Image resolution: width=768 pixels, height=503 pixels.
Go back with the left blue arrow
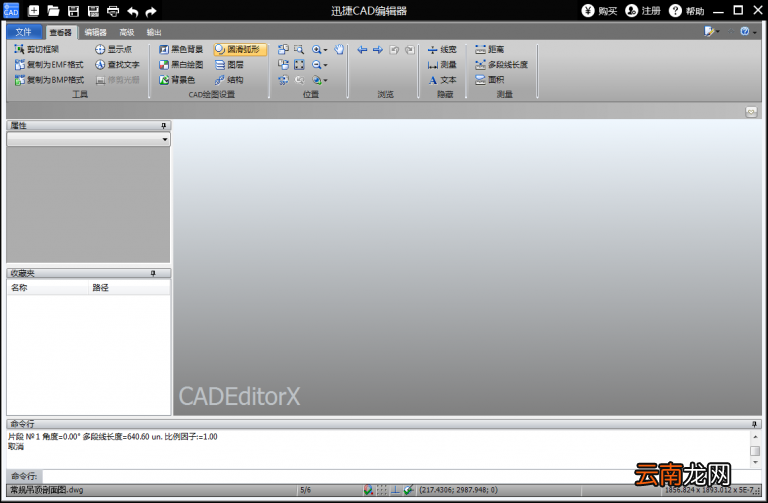tap(362, 49)
